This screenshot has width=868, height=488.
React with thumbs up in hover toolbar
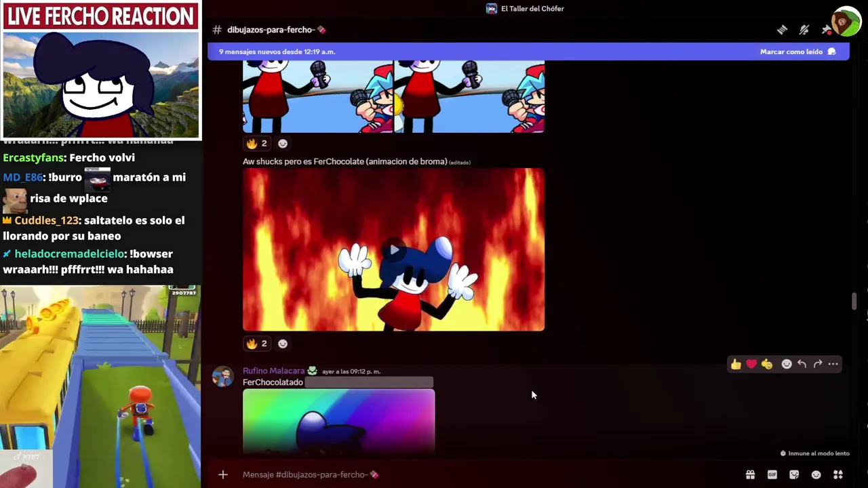coord(736,365)
